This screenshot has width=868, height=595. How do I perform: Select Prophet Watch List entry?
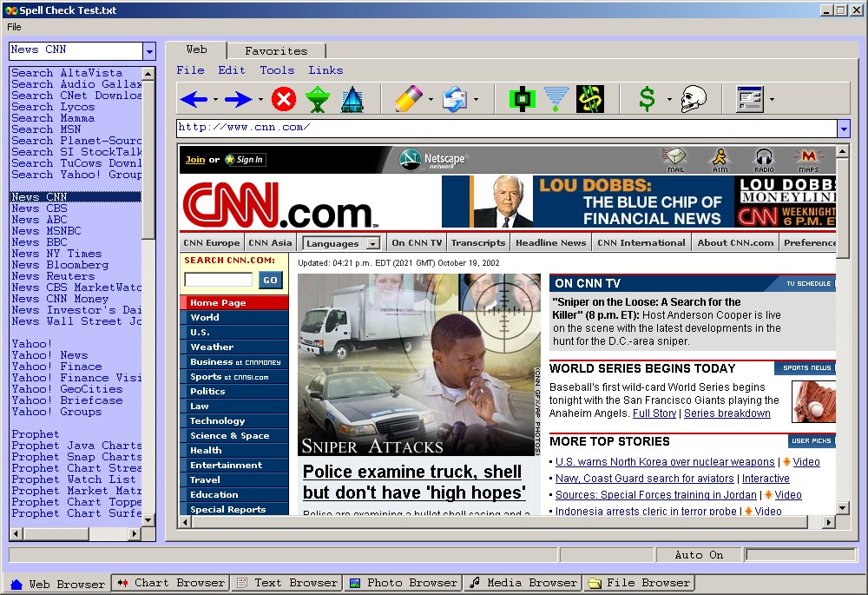pyautogui.click(x=74, y=479)
